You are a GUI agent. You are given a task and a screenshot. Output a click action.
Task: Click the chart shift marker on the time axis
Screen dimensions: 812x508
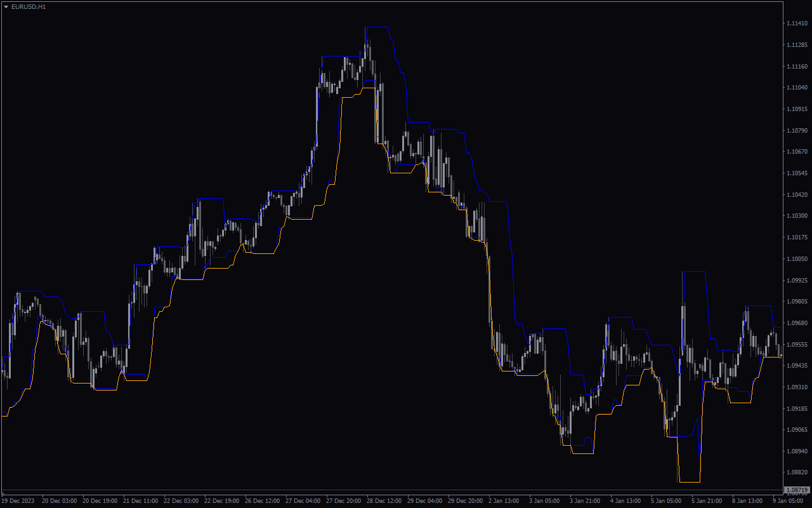tap(3, 493)
